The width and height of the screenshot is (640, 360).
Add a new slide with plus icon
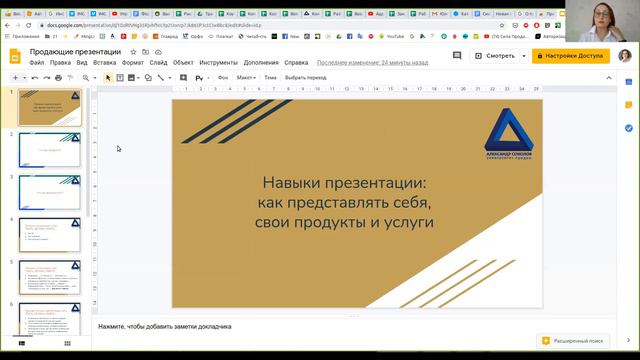(15, 78)
